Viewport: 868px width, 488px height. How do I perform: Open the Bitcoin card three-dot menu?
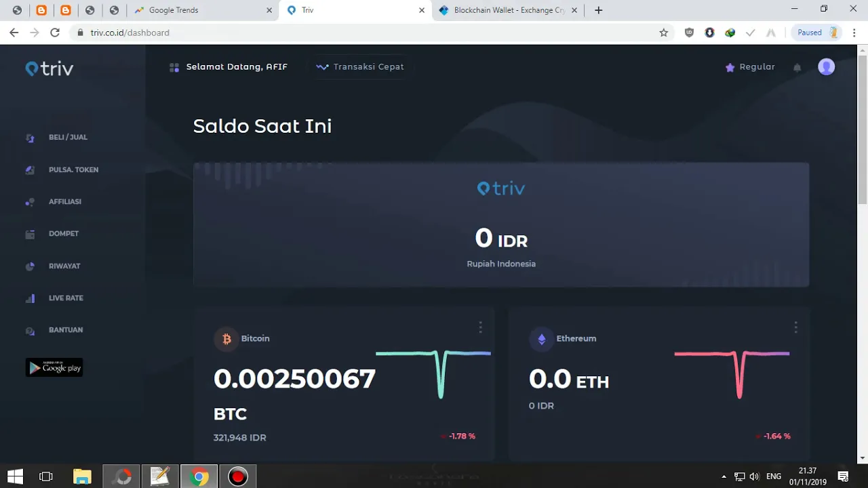point(480,327)
